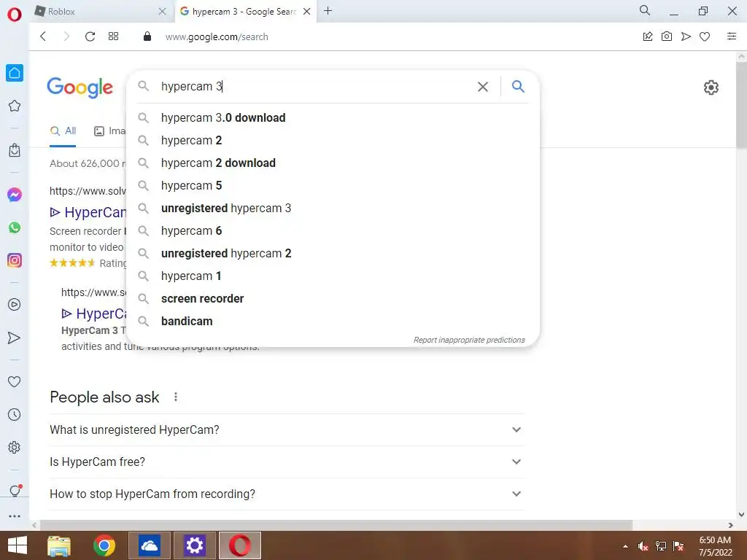Choose suggestion 'bandicam'
Screen dimensions: 747x560
(332, 322)
